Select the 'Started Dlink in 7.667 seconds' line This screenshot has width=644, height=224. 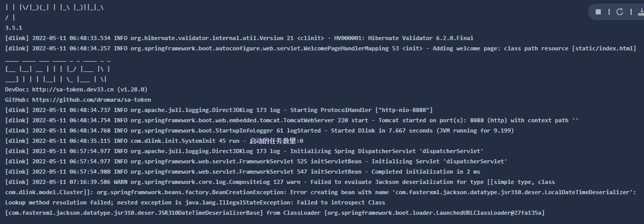click(x=259, y=130)
